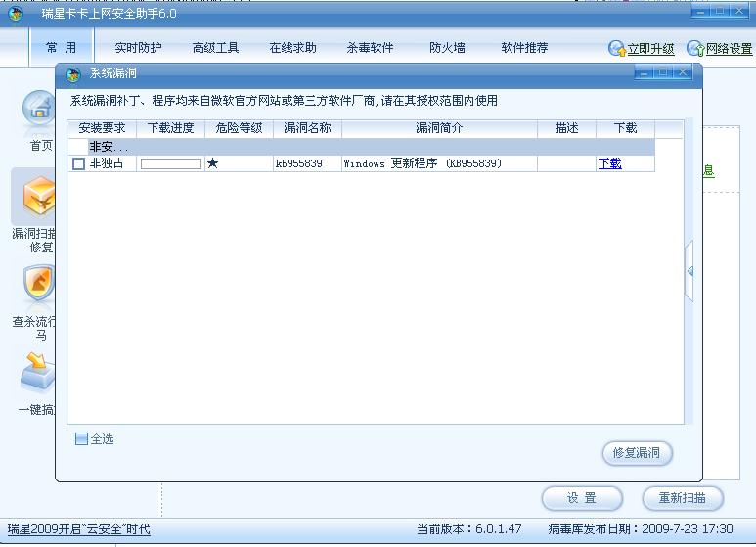Click the logo icon in 系统漏洞 dialog title

(x=73, y=73)
